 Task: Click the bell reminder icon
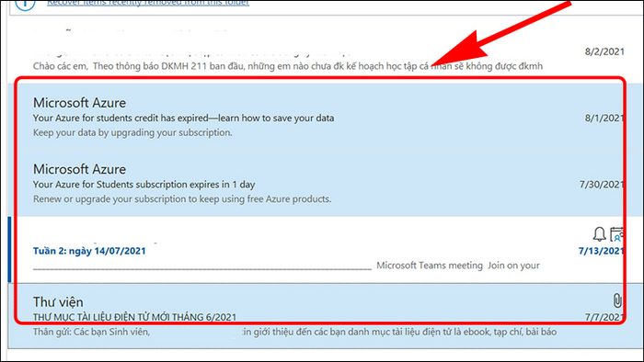tap(599, 234)
